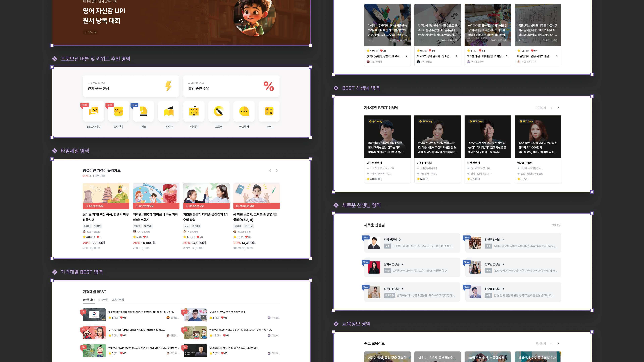This screenshot has height=362, width=644.
Task: Expand 한순옥 선생님 profile chevron
Action: click(503, 289)
